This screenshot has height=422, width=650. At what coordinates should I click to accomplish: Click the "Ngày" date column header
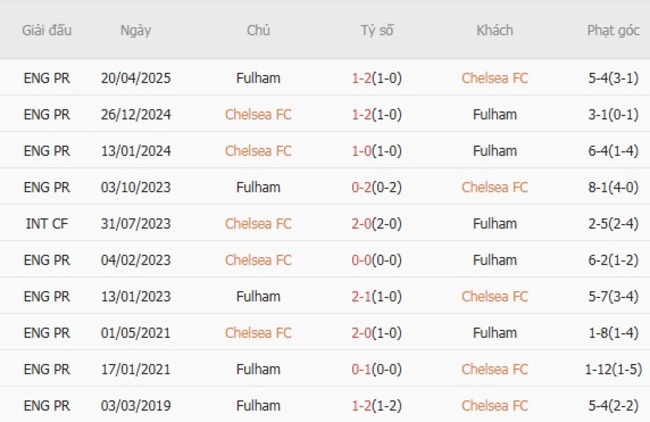pos(136,30)
